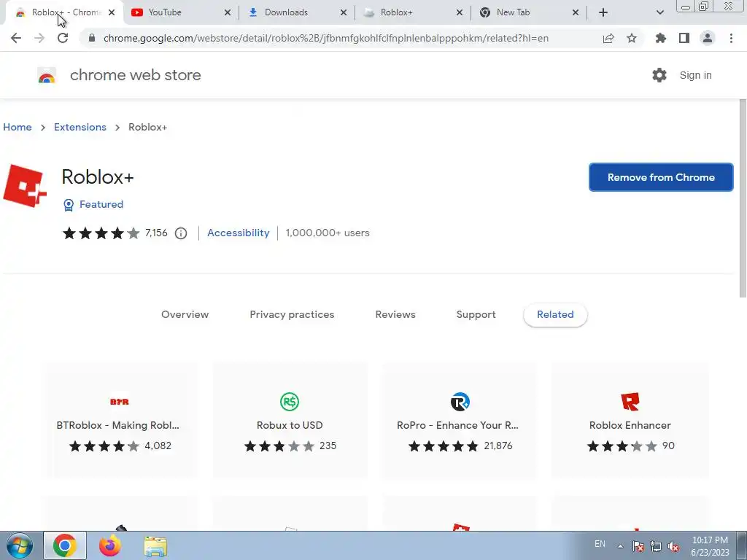Click the Sign in link
Image resolution: width=747 pixels, height=560 pixels.
695,75
